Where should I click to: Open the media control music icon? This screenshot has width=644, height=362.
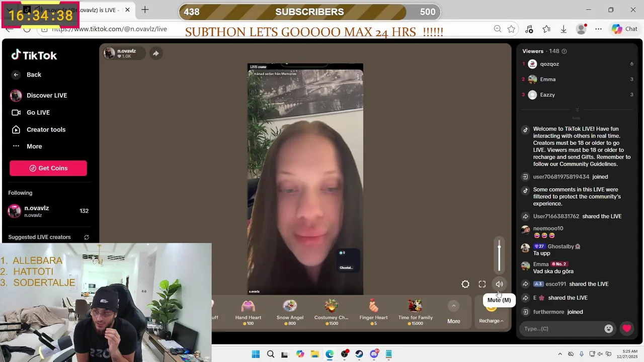pyautogui.click(x=529, y=29)
